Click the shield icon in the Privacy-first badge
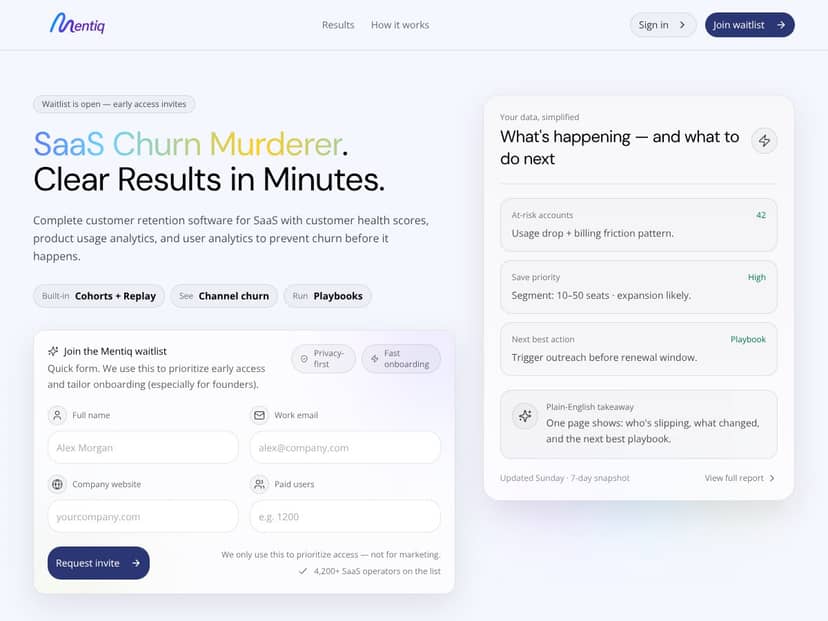The width and height of the screenshot is (828, 621). pyautogui.click(x=306, y=358)
